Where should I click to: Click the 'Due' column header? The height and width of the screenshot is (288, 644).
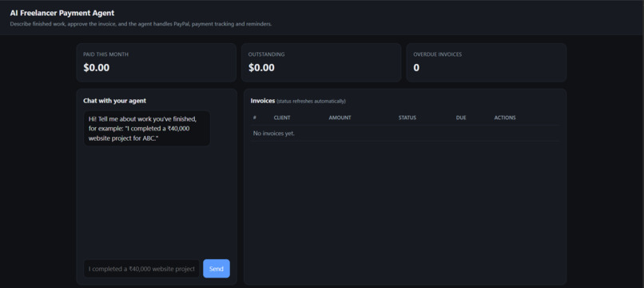[x=461, y=118]
